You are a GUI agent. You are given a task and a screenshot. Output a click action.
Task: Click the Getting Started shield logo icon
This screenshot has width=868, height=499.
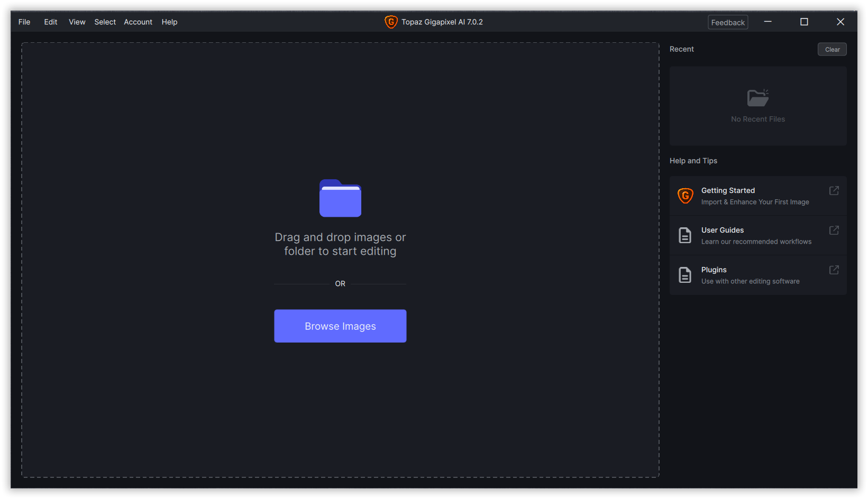pyautogui.click(x=686, y=196)
